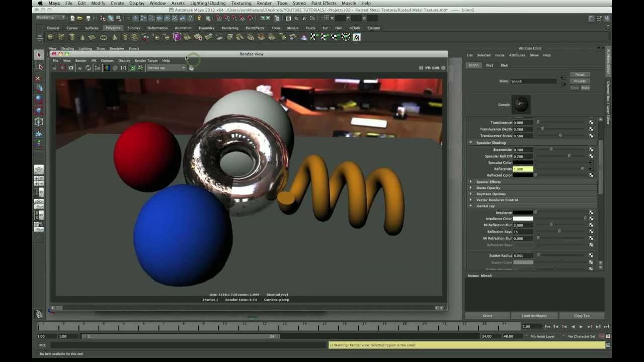Click the material Sample thumbnail

click(x=521, y=105)
